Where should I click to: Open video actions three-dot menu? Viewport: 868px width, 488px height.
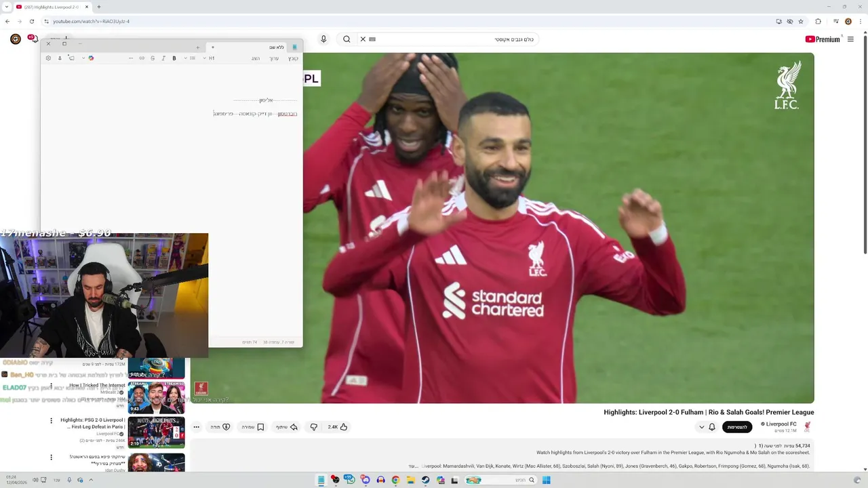coord(196,427)
